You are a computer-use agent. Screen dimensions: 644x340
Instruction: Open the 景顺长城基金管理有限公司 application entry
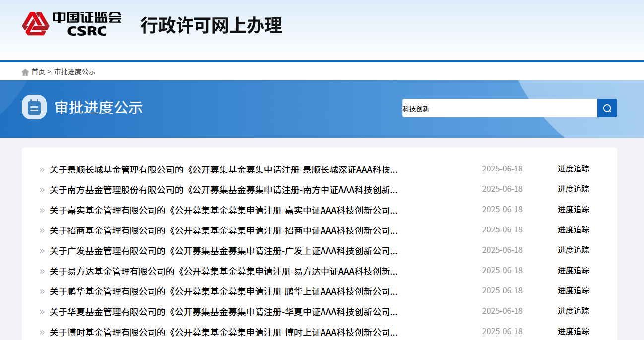pos(224,170)
